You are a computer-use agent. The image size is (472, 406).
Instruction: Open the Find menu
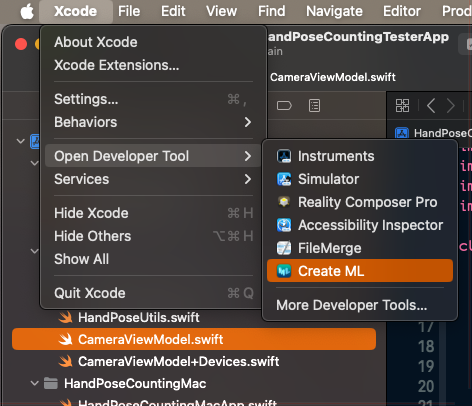pyautogui.click(x=271, y=11)
